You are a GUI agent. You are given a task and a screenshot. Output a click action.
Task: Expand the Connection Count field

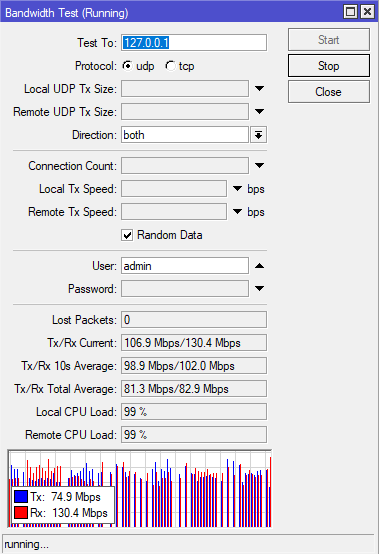click(x=259, y=165)
